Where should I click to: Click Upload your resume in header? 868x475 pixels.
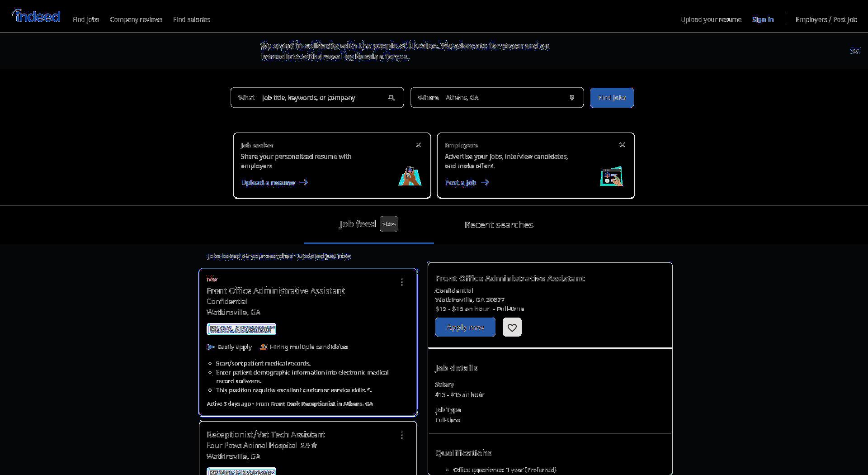tap(711, 19)
